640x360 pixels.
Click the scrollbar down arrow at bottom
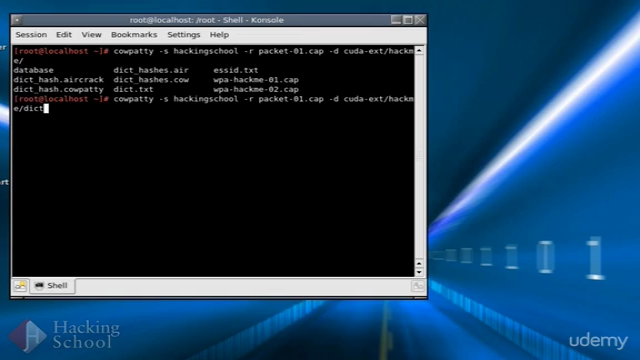point(419,272)
